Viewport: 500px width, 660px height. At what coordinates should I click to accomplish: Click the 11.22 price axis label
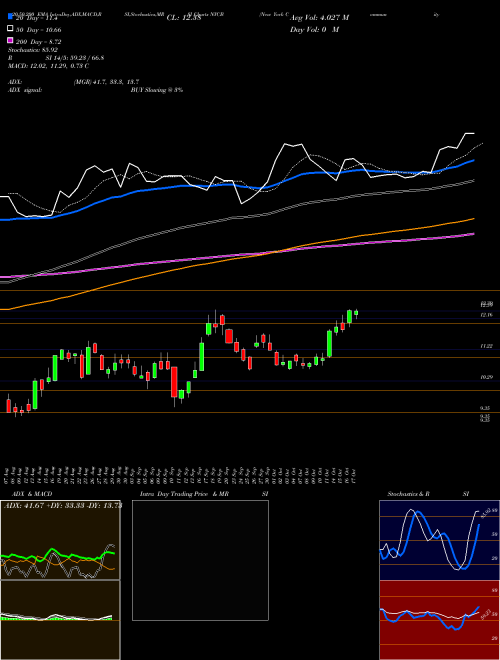pyautogui.click(x=487, y=346)
